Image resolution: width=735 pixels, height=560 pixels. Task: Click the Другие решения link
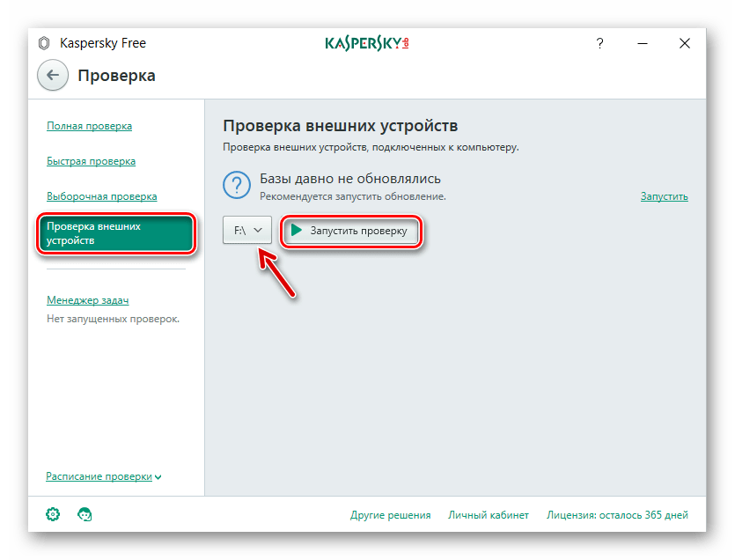[x=390, y=515]
